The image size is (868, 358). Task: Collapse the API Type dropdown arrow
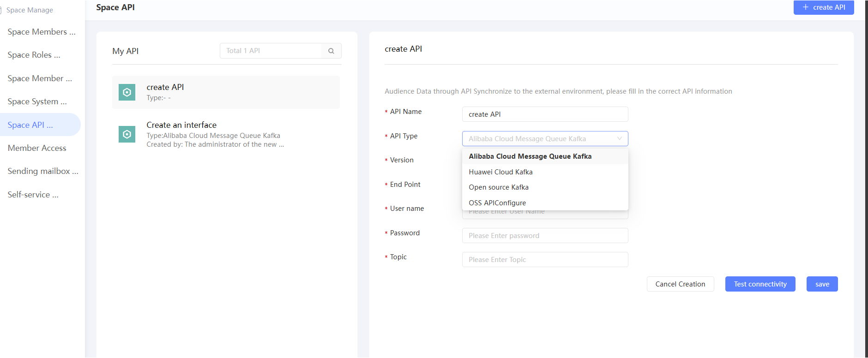coord(619,138)
